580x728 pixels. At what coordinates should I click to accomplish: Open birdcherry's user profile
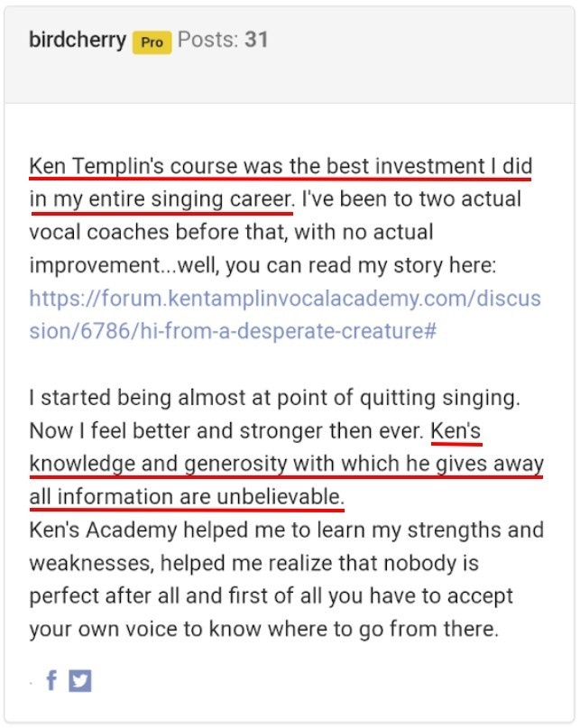point(78,41)
